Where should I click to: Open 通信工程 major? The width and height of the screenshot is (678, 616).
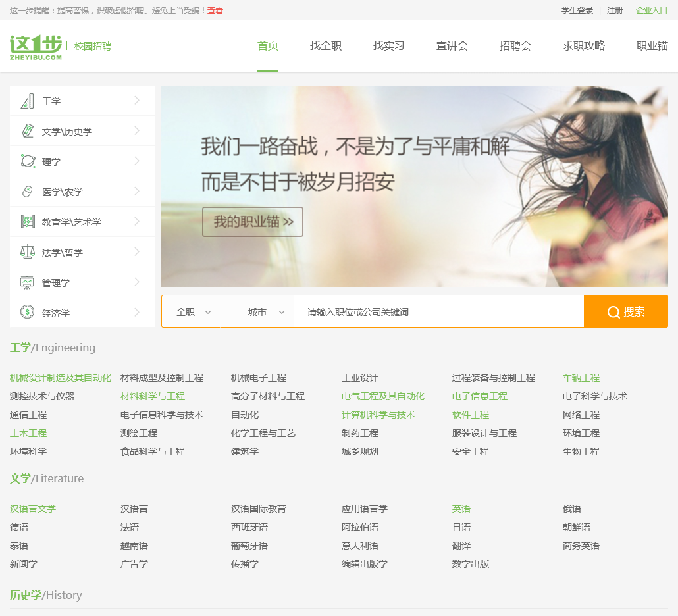[28, 415]
